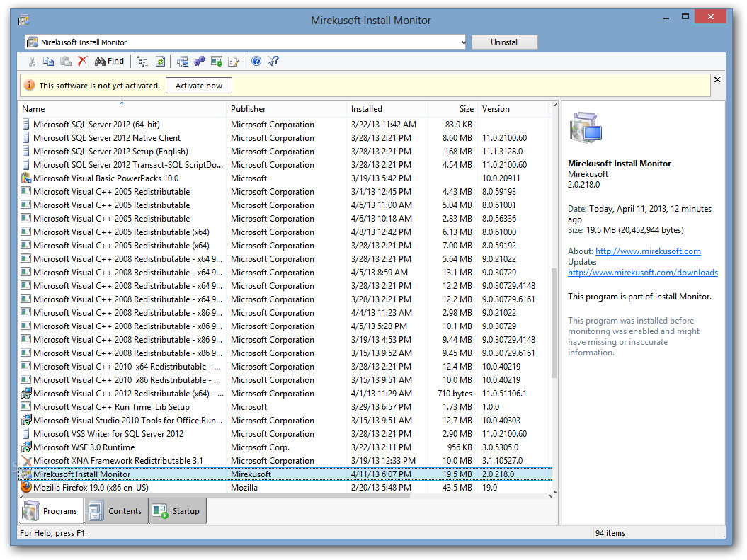
Task: Select Visual C++ 2010 x86 Redistributable row
Action: pyautogui.click(x=285, y=380)
